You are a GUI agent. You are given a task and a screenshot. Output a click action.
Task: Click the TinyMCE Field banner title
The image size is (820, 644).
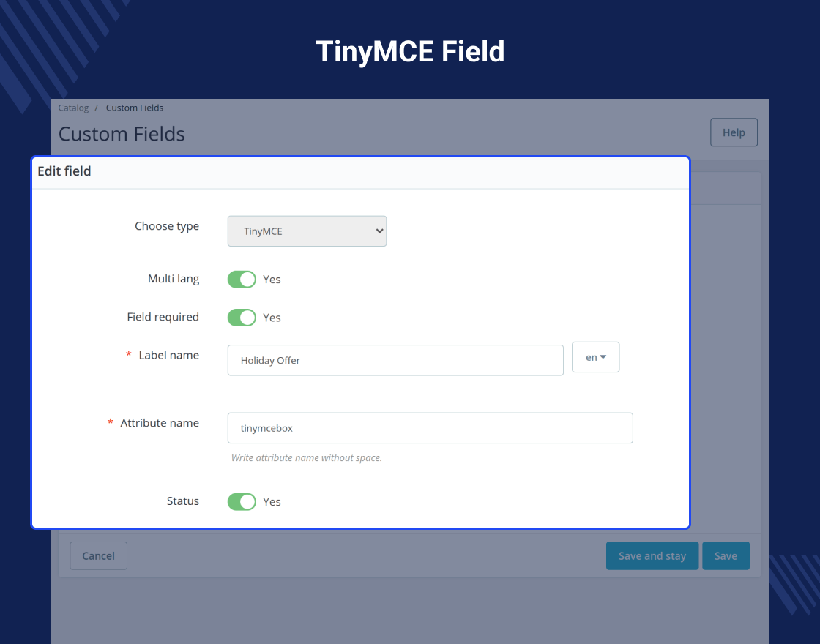point(410,51)
